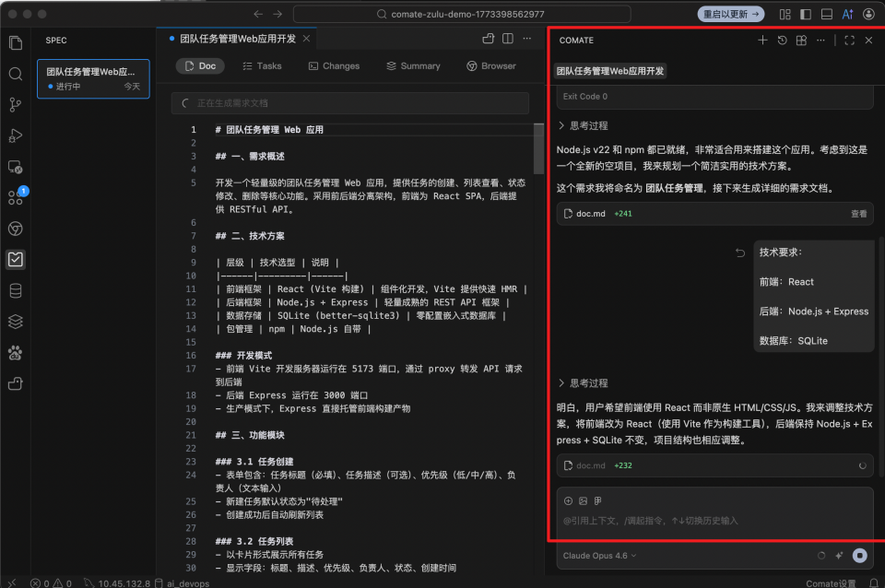Expand the first 思考过程 section
The height and width of the screenshot is (588, 885).
tap(583, 126)
